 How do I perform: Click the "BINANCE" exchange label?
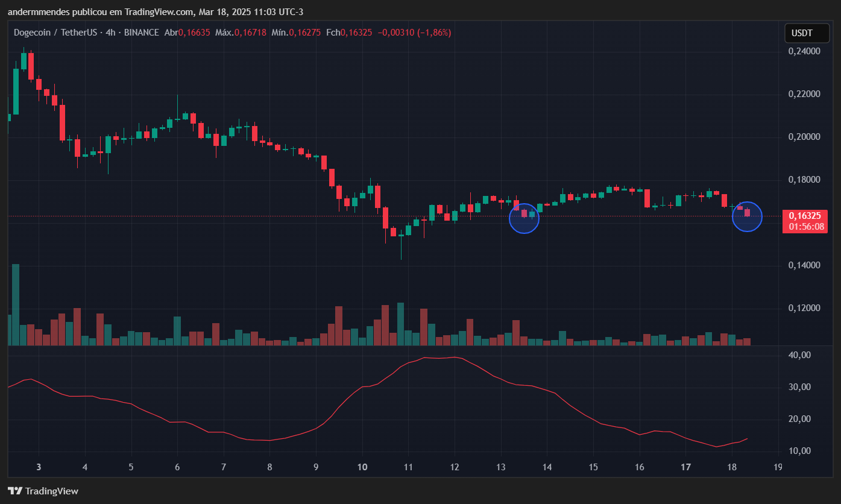(x=142, y=33)
